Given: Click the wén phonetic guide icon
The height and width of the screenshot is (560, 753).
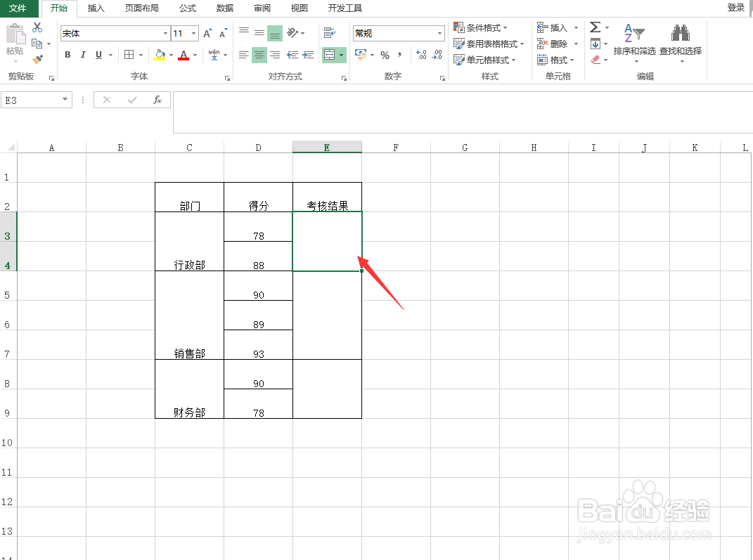Looking at the screenshot, I should click(x=214, y=55).
